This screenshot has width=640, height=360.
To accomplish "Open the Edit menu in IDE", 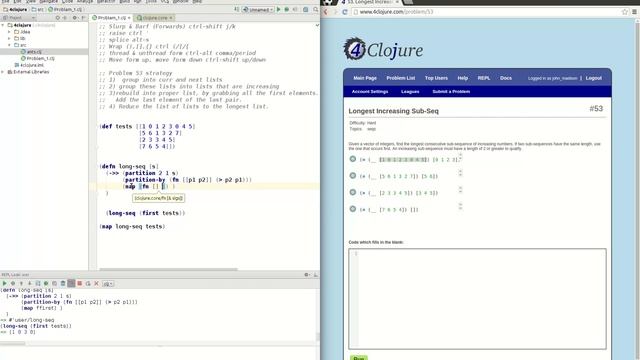I will [17, 2].
